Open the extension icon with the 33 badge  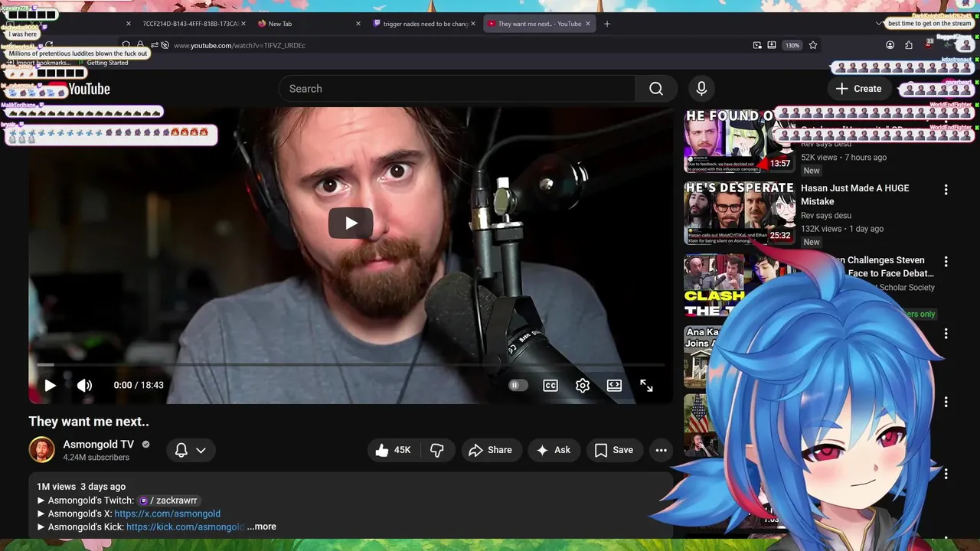(929, 44)
